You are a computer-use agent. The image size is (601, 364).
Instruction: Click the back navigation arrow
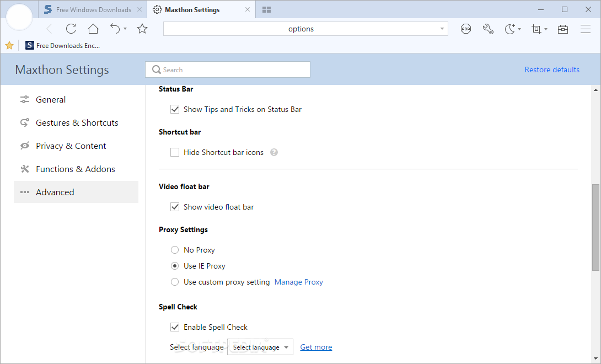(49, 29)
